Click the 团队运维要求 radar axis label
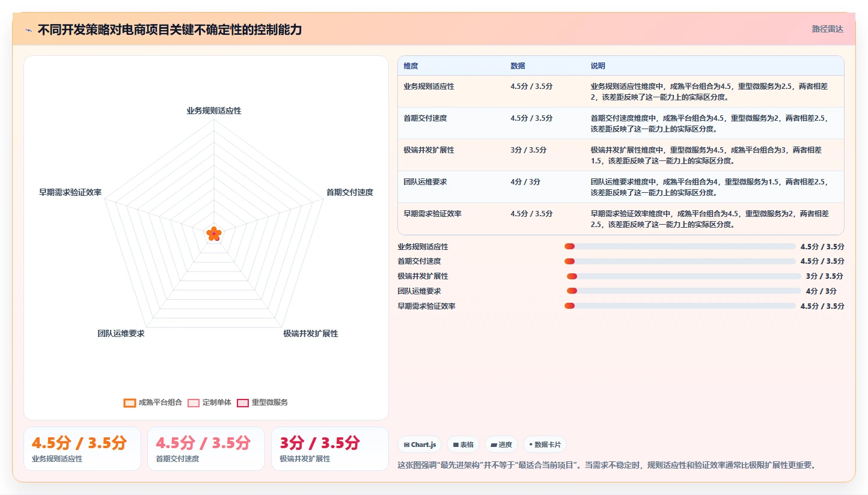 pyautogui.click(x=121, y=333)
